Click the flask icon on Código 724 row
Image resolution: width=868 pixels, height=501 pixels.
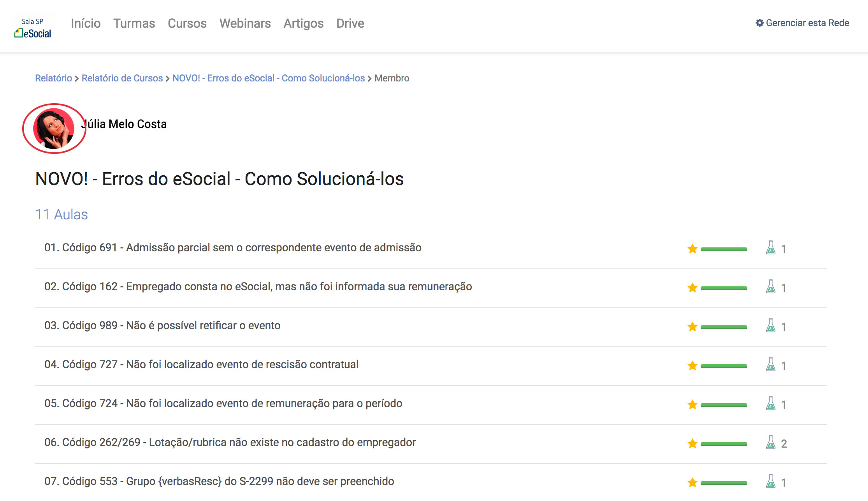[770, 404]
